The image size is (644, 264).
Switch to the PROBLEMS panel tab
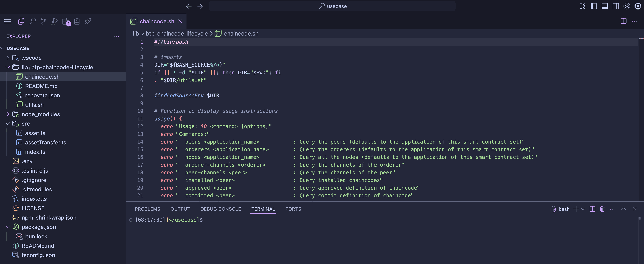[148, 209]
